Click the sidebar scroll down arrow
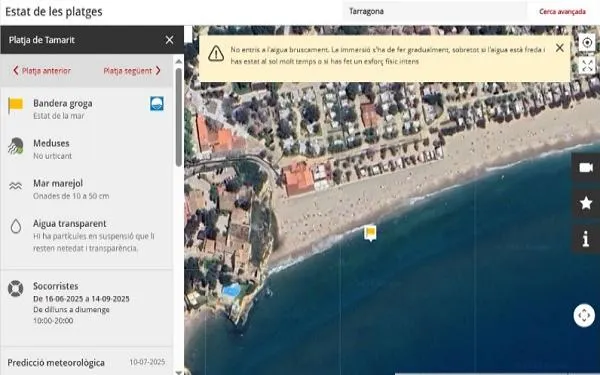The image size is (600, 375). click(179, 372)
